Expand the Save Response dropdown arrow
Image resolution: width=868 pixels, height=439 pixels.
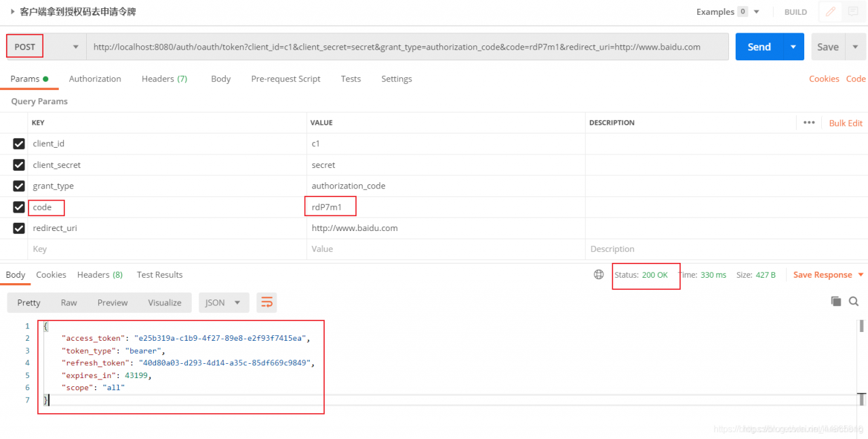(861, 275)
